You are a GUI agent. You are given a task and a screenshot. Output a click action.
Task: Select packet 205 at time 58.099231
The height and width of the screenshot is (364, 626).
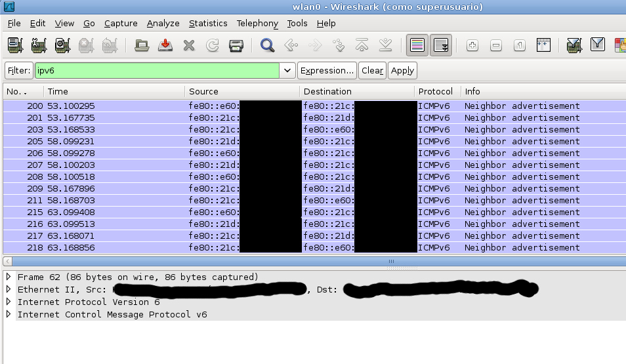click(x=314, y=141)
